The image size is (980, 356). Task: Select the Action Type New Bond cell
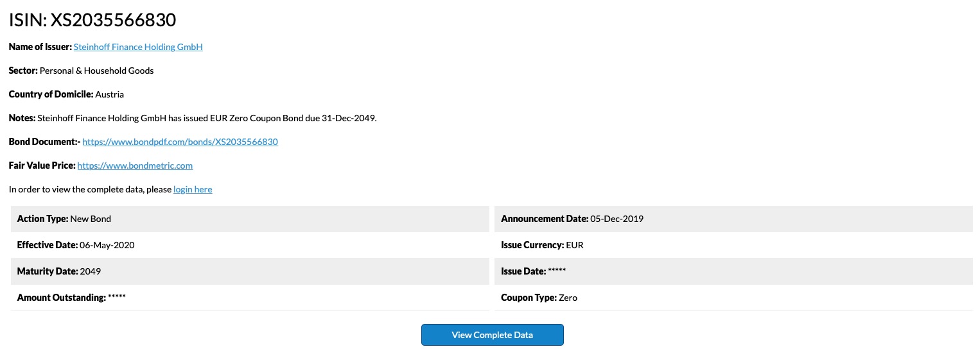pyautogui.click(x=64, y=219)
